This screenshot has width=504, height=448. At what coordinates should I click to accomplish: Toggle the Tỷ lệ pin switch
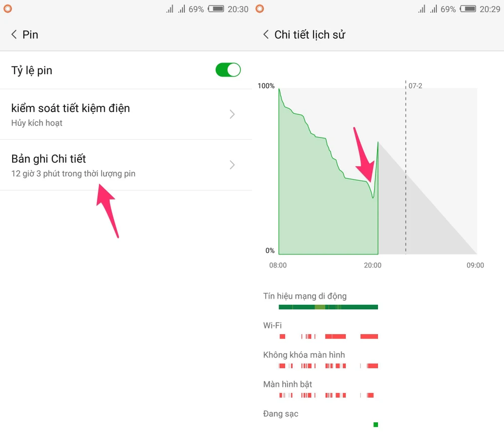[228, 70]
